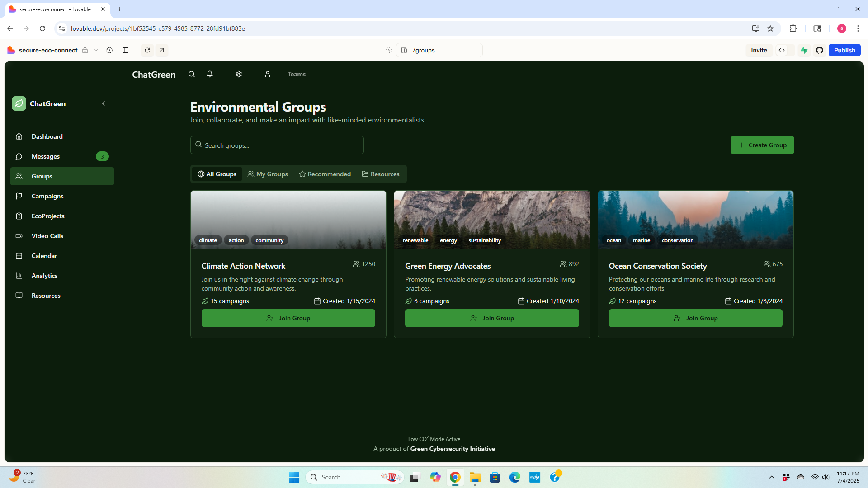Expand the secure-eco-connect project dropdown
The width and height of the screenshot is (868, 488).
pyautogui.click(x=96, y=50)
